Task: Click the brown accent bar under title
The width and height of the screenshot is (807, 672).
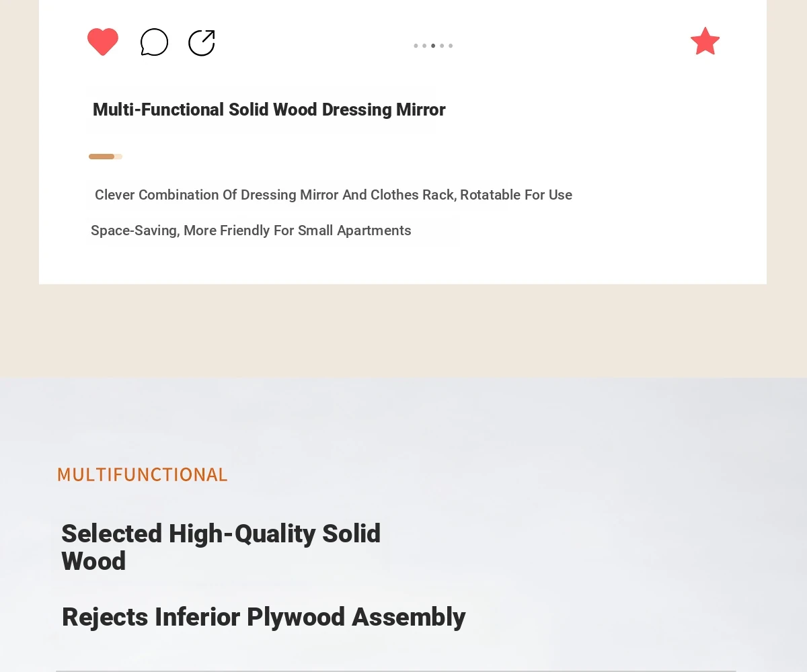Action: [102, 157]
